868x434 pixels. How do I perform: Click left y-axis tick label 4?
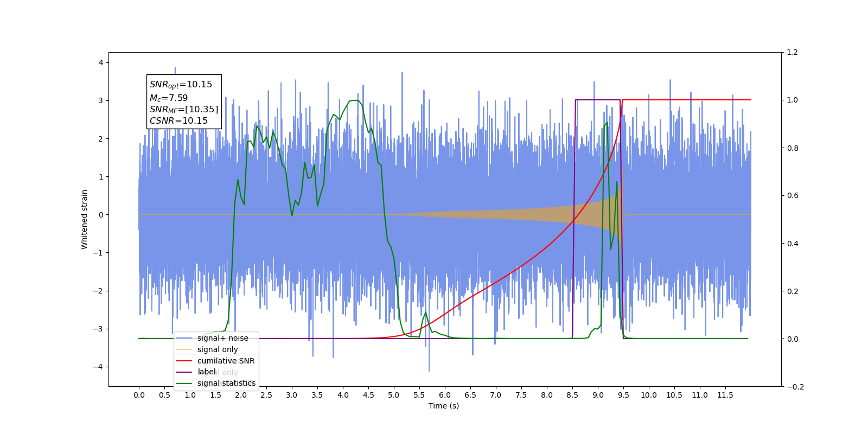(101, 62)
